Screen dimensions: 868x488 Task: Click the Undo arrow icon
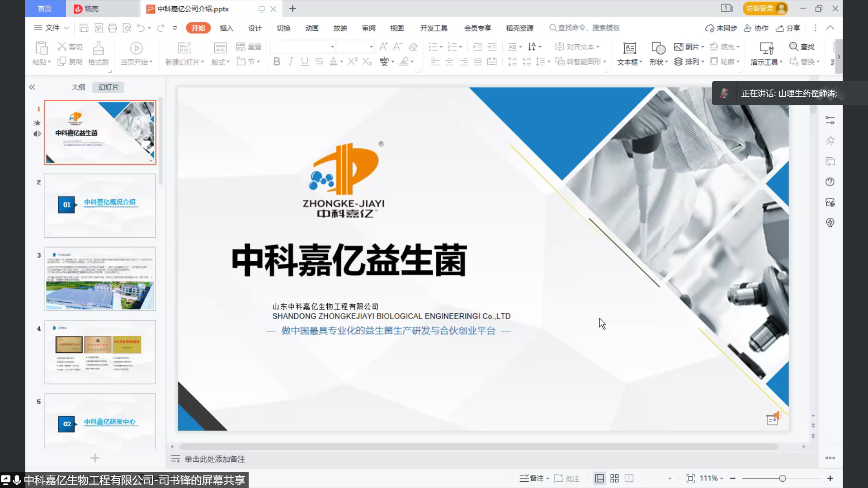pos(141,28)
